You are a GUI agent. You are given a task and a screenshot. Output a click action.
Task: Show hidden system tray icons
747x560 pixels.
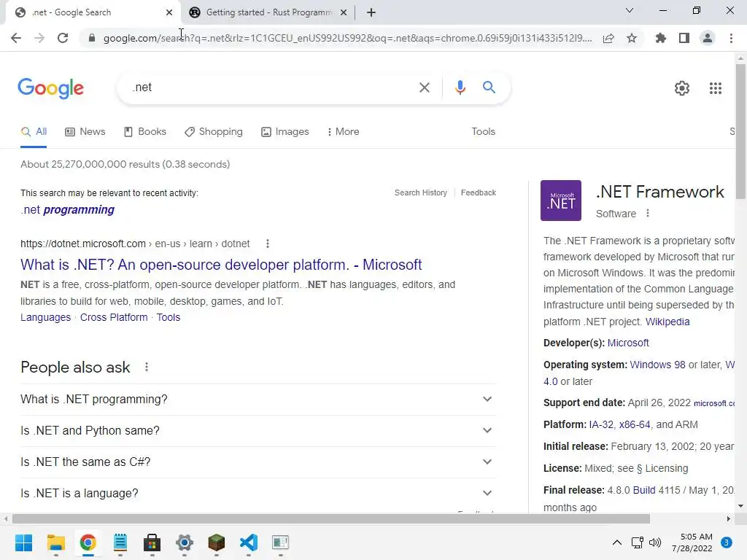click(617, 542)
